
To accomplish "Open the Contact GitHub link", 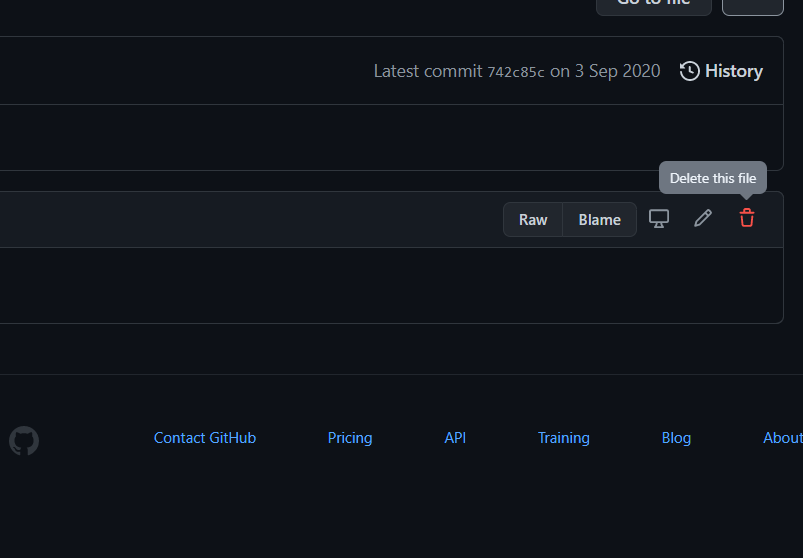I will point(205,438).
